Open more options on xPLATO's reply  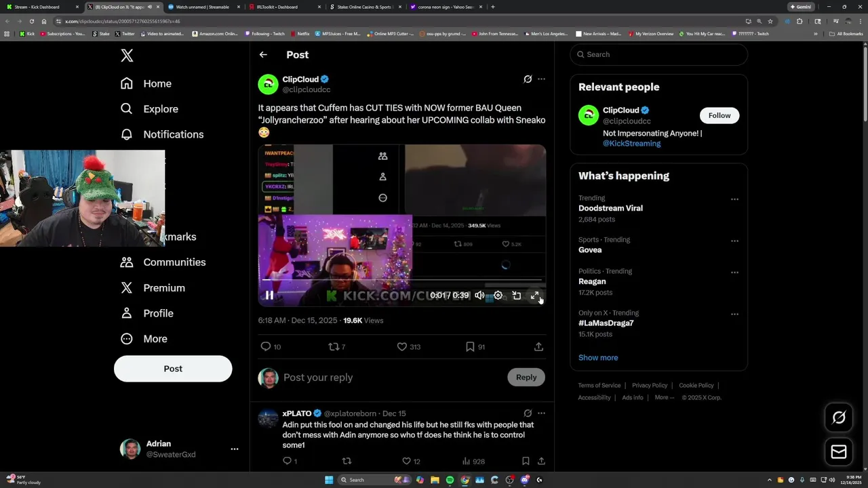click(541, 413)
